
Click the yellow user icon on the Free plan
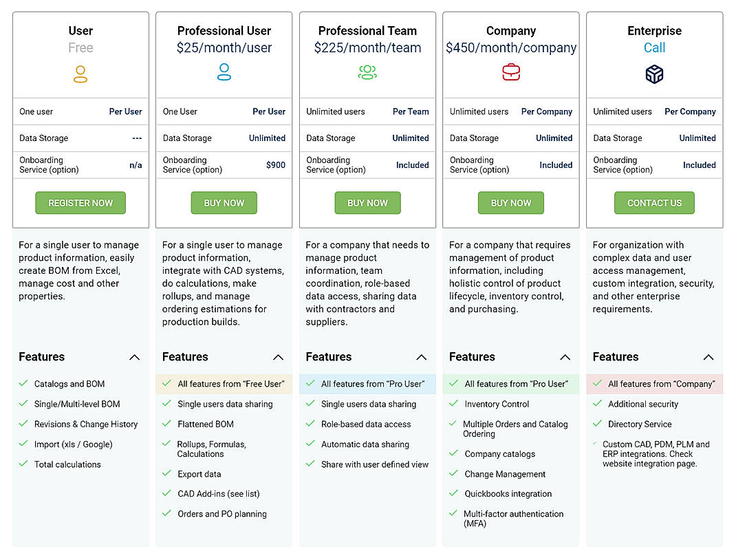tap(80, 74)
